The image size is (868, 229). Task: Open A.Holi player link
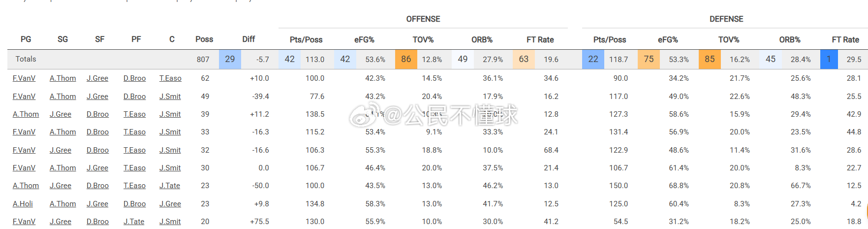[x=23, y=204]
